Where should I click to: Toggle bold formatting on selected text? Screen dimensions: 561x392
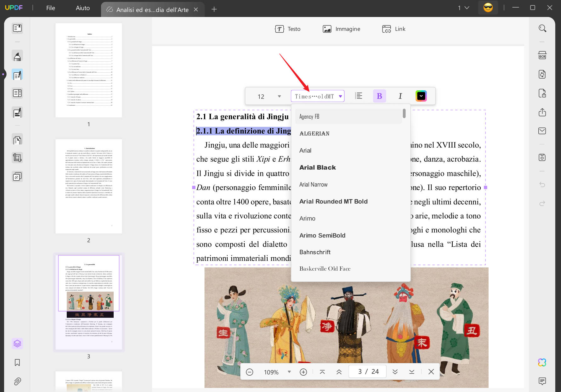coord(379,96)
